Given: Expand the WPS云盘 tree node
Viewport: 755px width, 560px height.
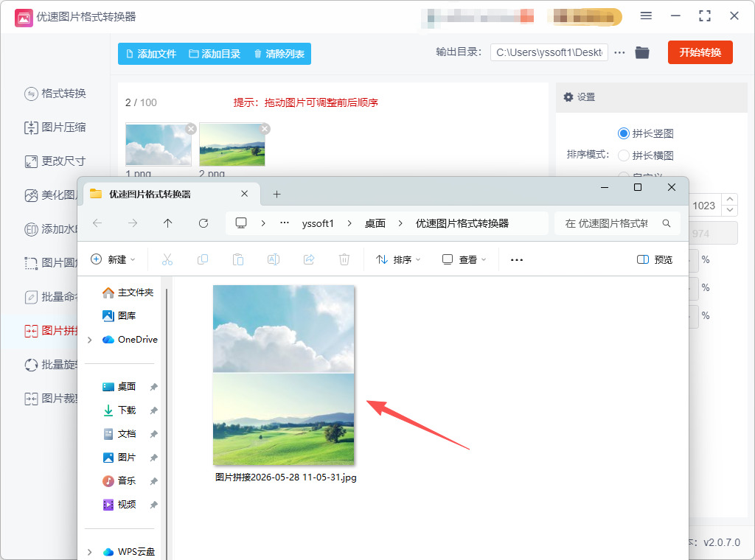Looking at the screenshot, I should click(89, 552).
